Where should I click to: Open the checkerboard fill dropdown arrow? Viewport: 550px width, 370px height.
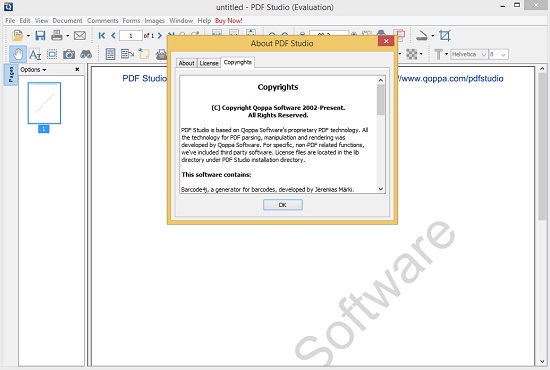click(x=421, y=54)
